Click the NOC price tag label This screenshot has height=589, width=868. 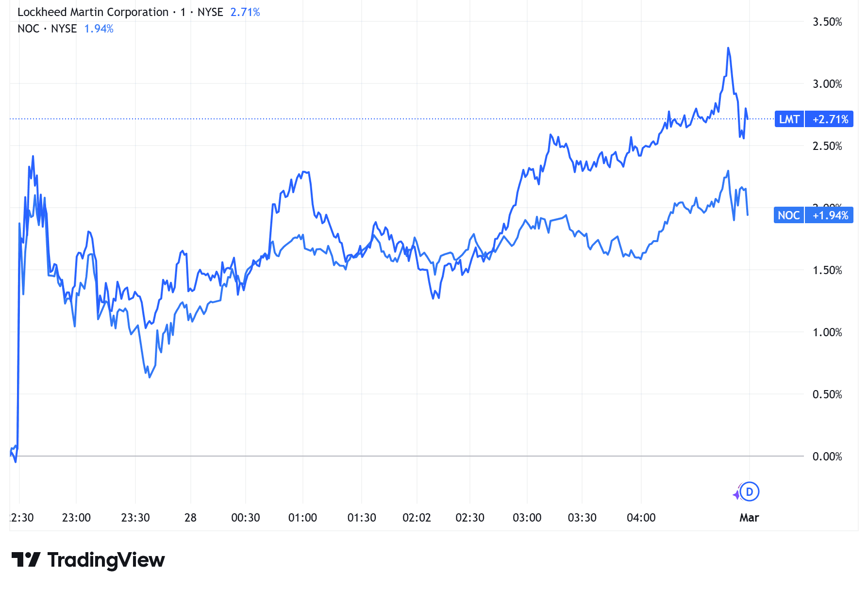tap(788, 215)
